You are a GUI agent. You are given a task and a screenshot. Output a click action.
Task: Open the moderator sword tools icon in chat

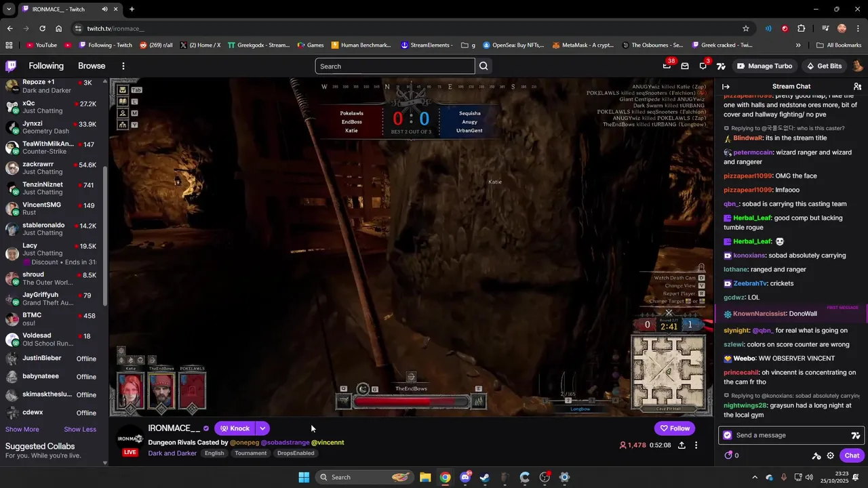816,455
